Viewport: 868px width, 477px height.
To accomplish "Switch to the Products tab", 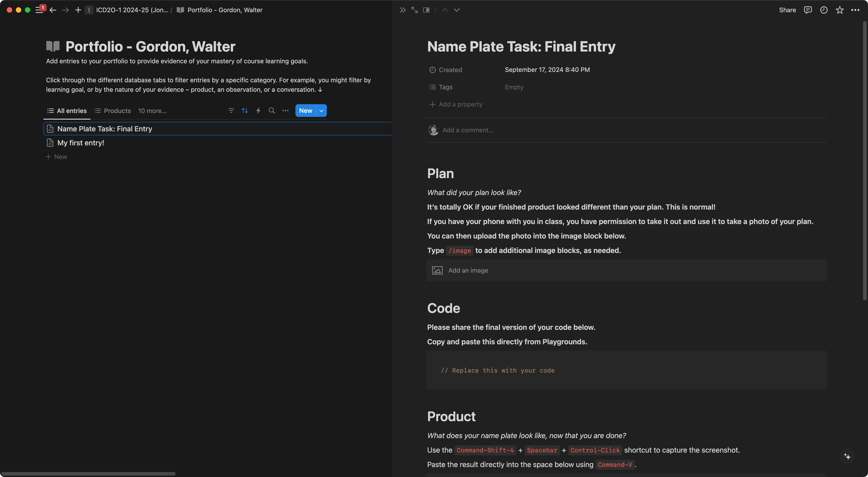I will point(113,111).
